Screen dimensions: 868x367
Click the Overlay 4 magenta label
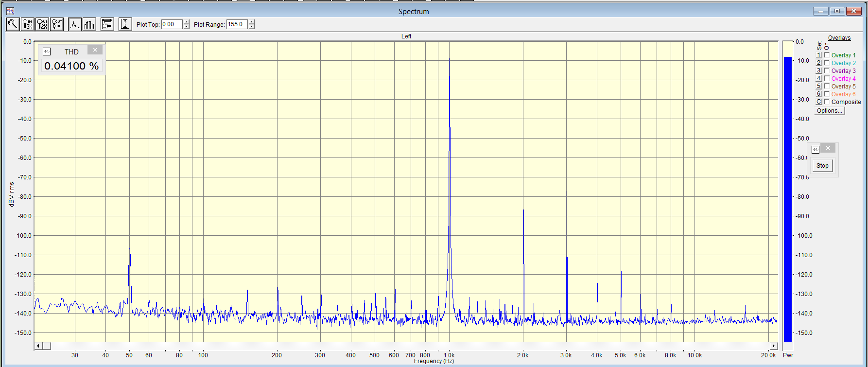point(843,79)
